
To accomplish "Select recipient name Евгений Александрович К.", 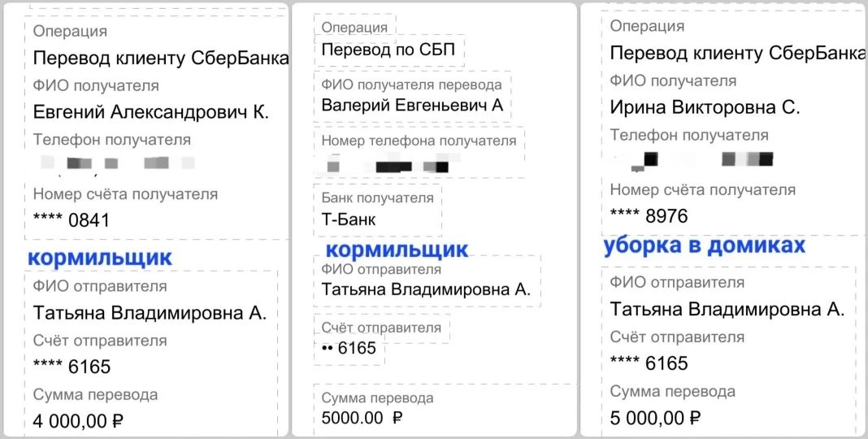I will coord(150,112).
